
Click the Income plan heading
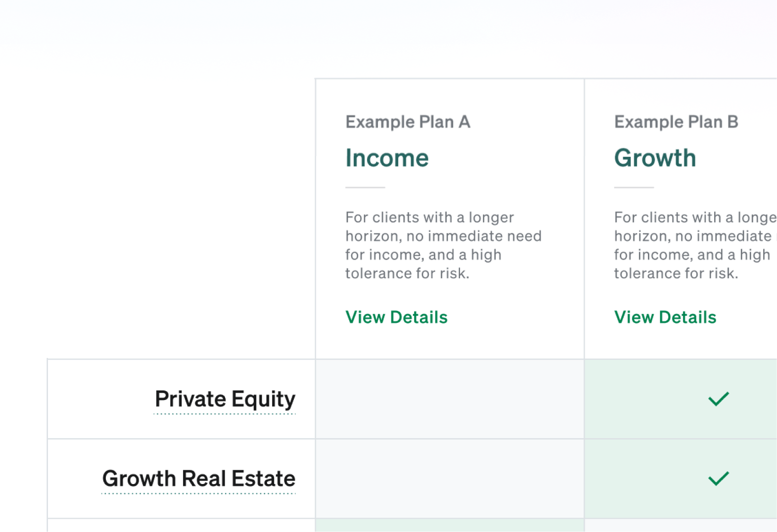[x=387, y=158]
